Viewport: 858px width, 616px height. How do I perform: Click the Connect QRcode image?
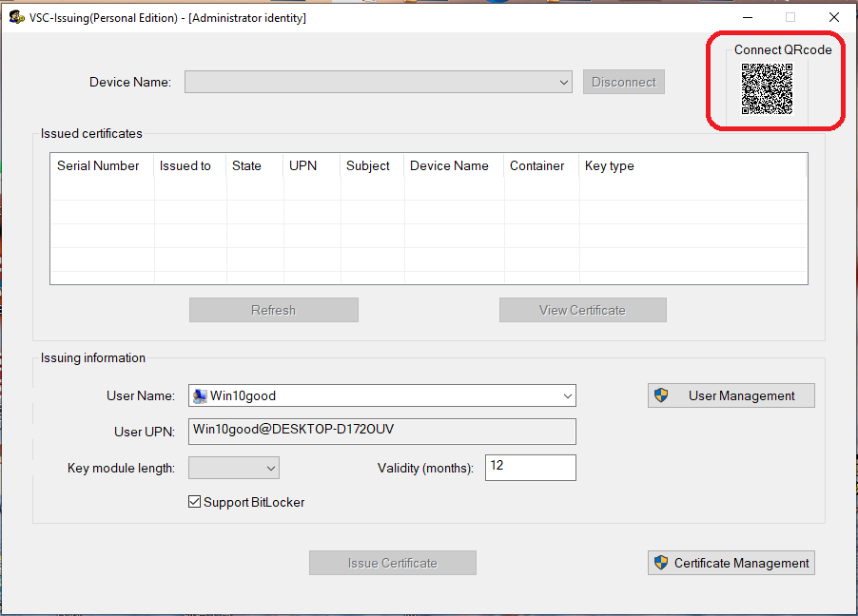coord(767,88)
